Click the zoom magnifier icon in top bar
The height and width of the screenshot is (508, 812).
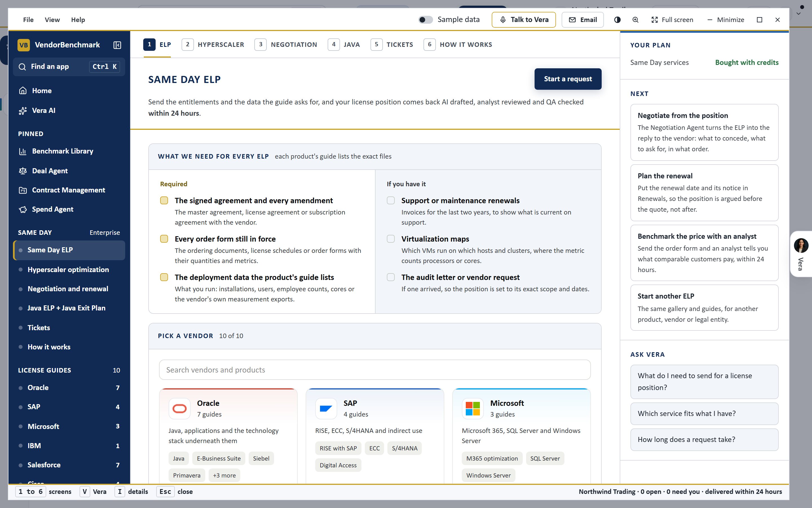click(x=636, y=20)
